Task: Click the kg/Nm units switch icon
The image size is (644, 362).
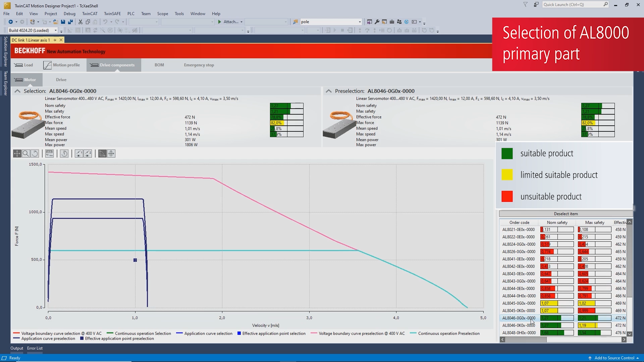Action: click(49, 154)
